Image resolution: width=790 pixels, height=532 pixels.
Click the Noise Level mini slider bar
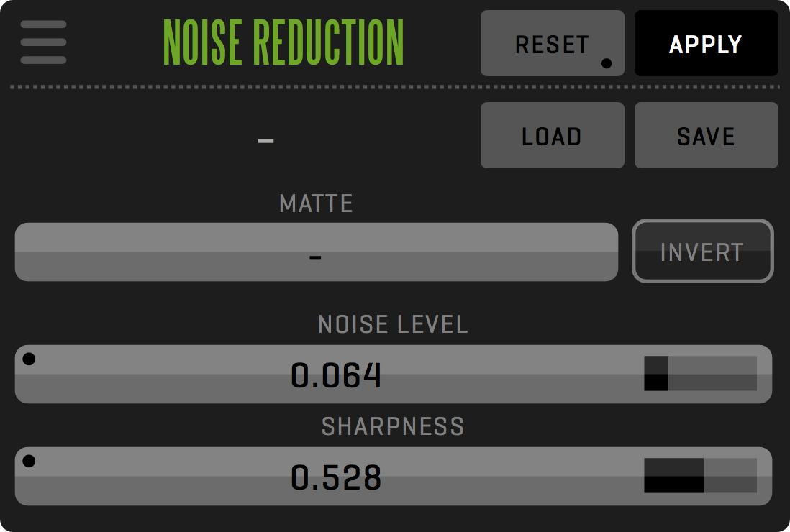[700, 373]
